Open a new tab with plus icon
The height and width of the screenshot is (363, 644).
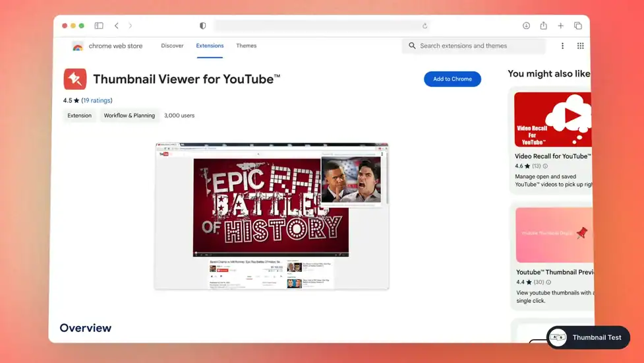click(x=560, y=26)
